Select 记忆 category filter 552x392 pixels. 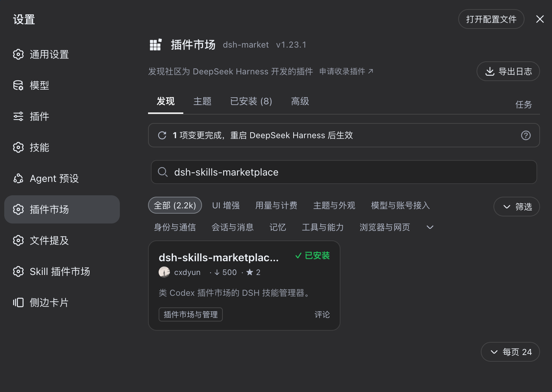tap(278, 227)
